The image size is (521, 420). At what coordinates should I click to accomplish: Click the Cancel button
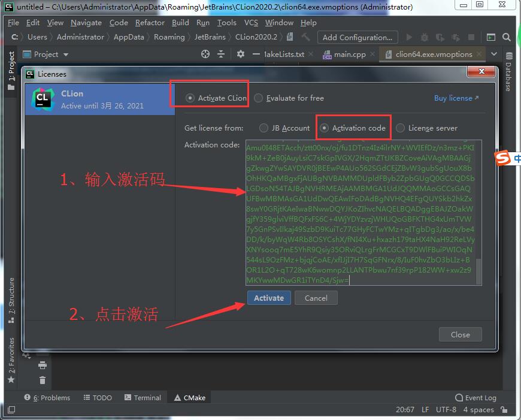click(316, 298)
